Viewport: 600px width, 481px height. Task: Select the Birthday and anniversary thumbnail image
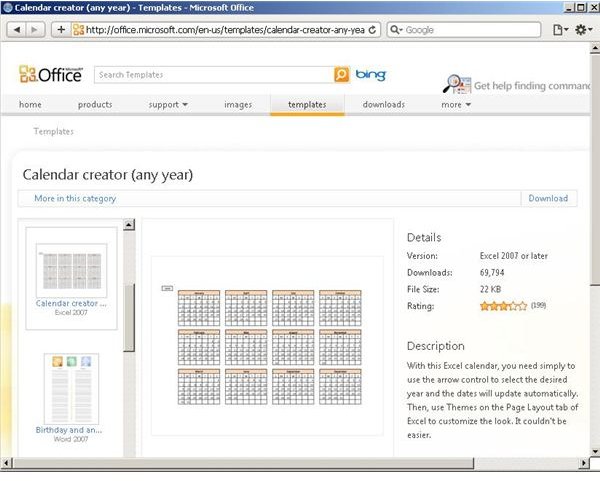click(x=71, y=388)
